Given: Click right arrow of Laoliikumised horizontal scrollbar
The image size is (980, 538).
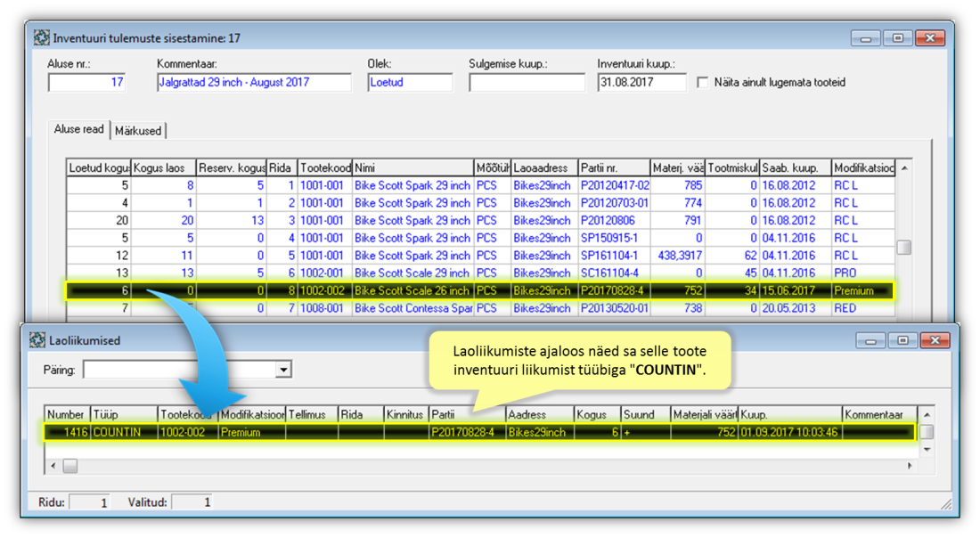Looking at the screenshot, I should pyautogui.click(x=910, y=466).
